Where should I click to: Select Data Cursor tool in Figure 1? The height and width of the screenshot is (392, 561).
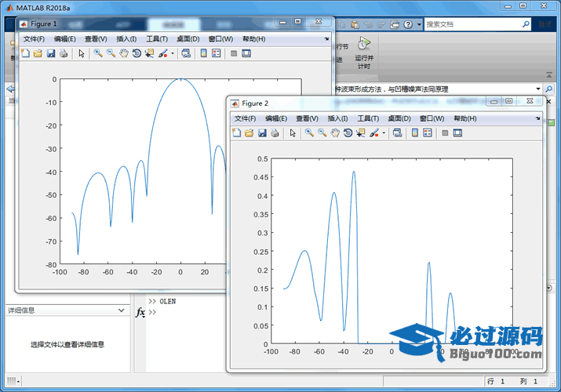coord(150,53)
